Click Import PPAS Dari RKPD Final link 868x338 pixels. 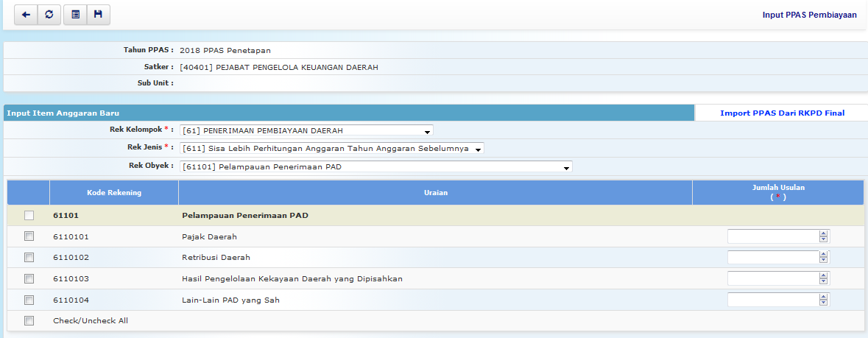click(782, 113)
